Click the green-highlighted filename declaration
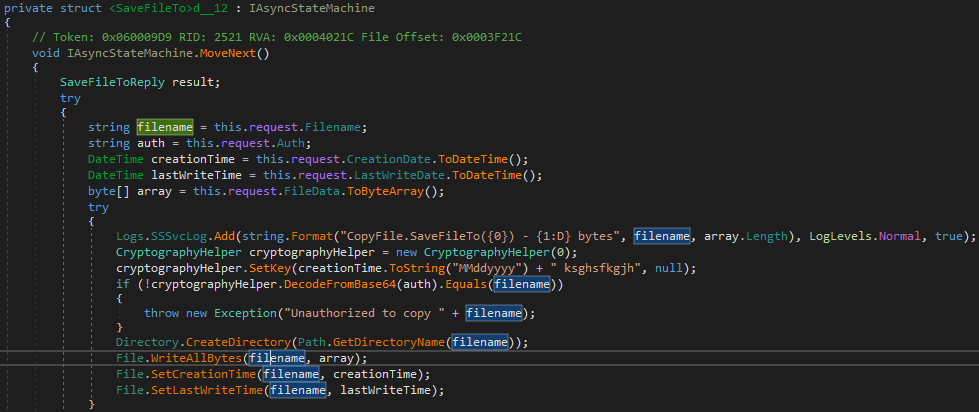Viewport: 979px width, 412px height. 165,127
